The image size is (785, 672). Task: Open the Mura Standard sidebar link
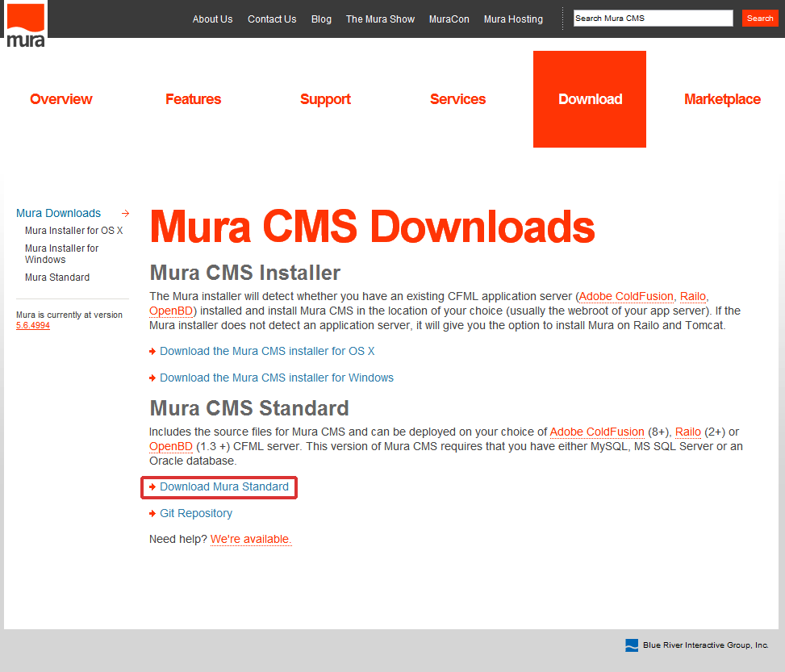(57, 278)
